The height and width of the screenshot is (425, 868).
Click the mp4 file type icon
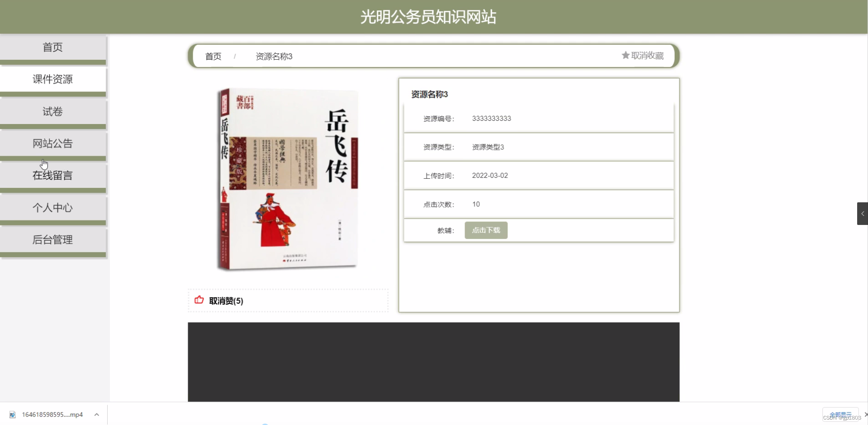pyautogui.click(x=13, y=415)
